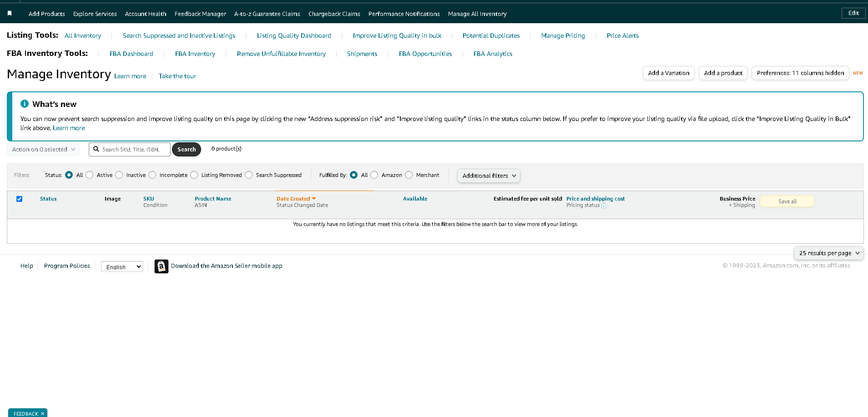The width and height of the screenshot is (868, 417).
Task: Open Account Health menu item
Action: 146,14
